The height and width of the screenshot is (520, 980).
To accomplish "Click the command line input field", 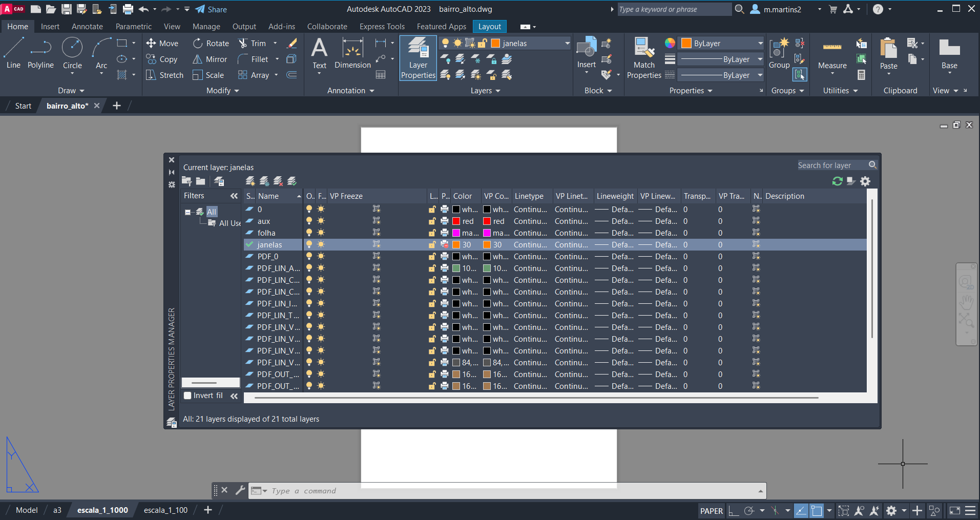I will point(512,491).
